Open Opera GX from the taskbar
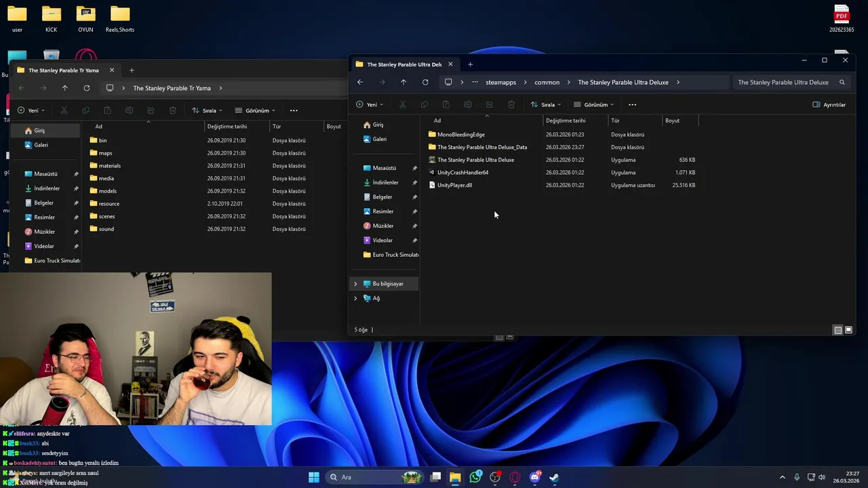 coord(515,477)
